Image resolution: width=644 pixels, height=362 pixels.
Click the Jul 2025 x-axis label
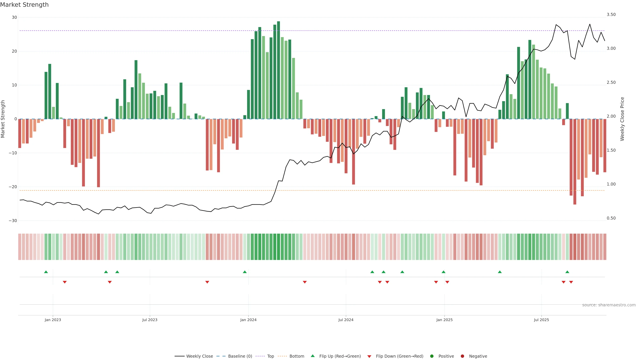point(541,320)
